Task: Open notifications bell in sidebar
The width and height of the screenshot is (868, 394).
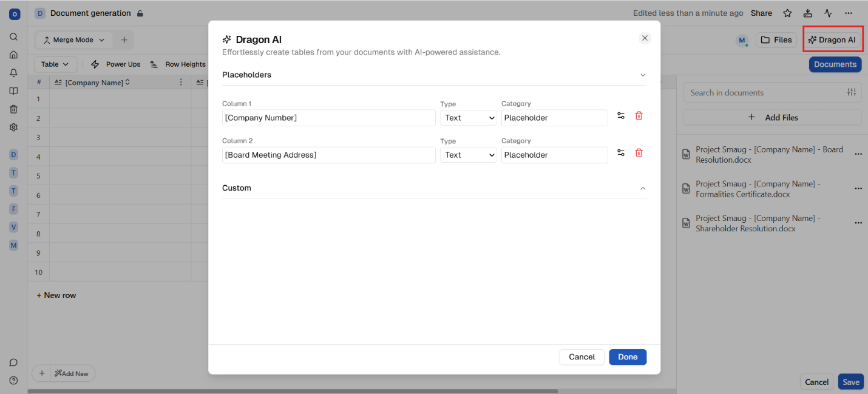Action: click(x=13, y=73)
